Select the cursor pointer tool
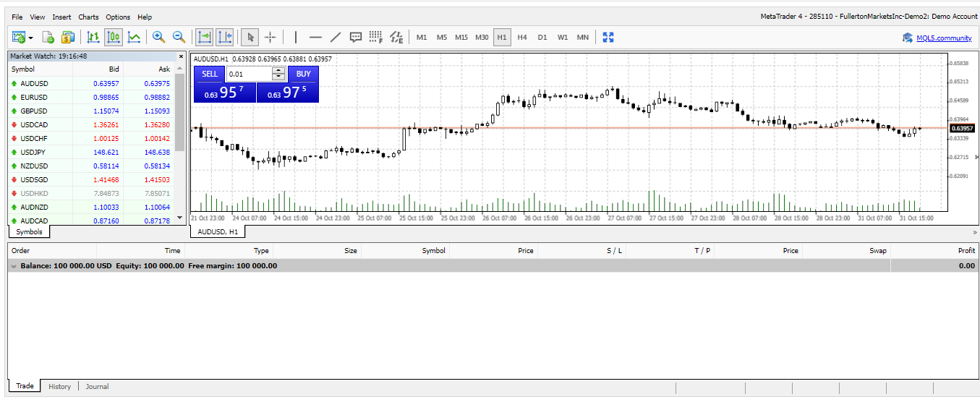 point(250,37)
